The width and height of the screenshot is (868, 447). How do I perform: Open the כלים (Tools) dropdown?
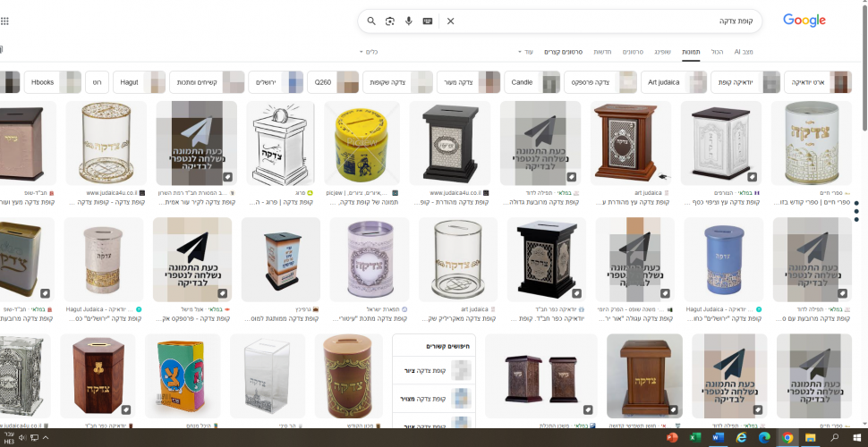point(370,52)
